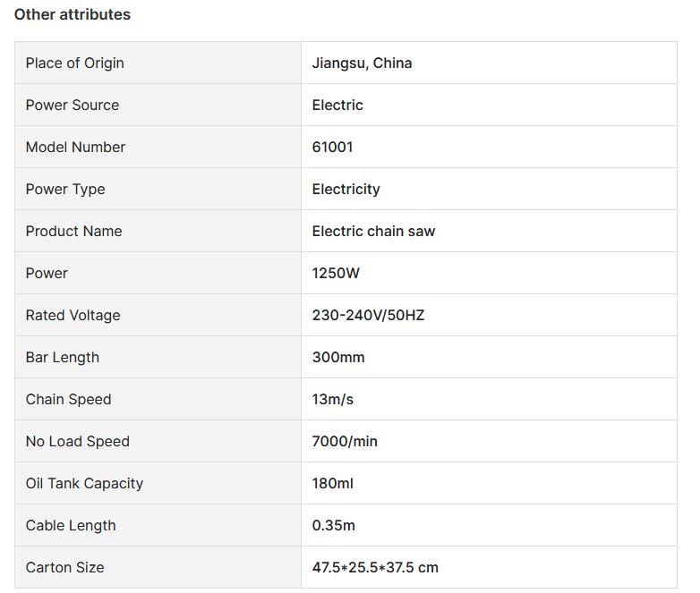Click the "0.35m" cable length value
This screenshot has height=593, width=700.
334,525
